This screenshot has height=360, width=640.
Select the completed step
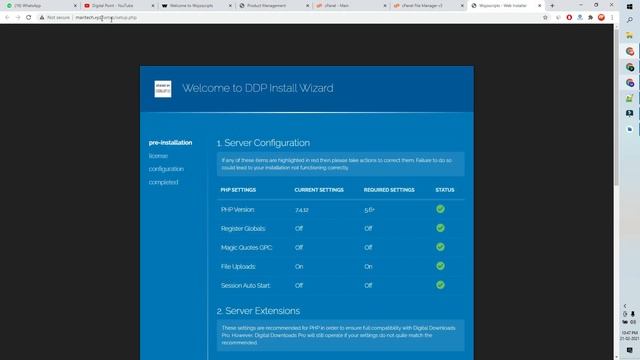[x=163, y=182]
